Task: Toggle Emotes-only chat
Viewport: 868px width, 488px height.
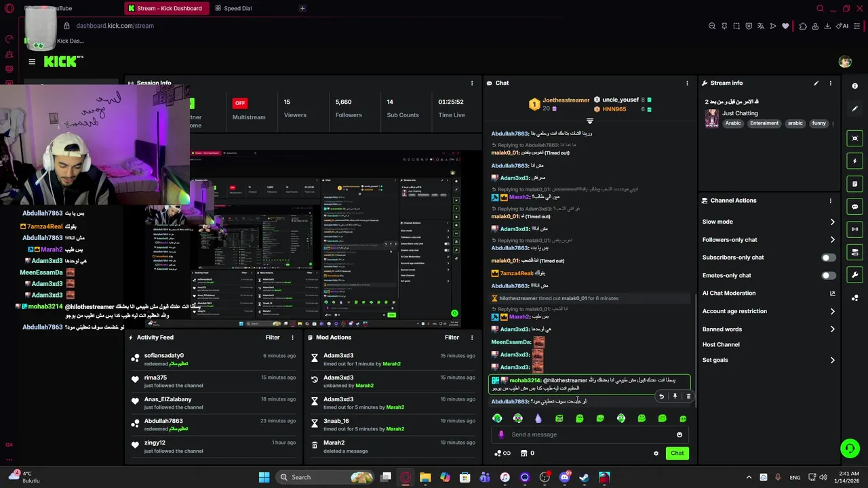Action: 829,275
